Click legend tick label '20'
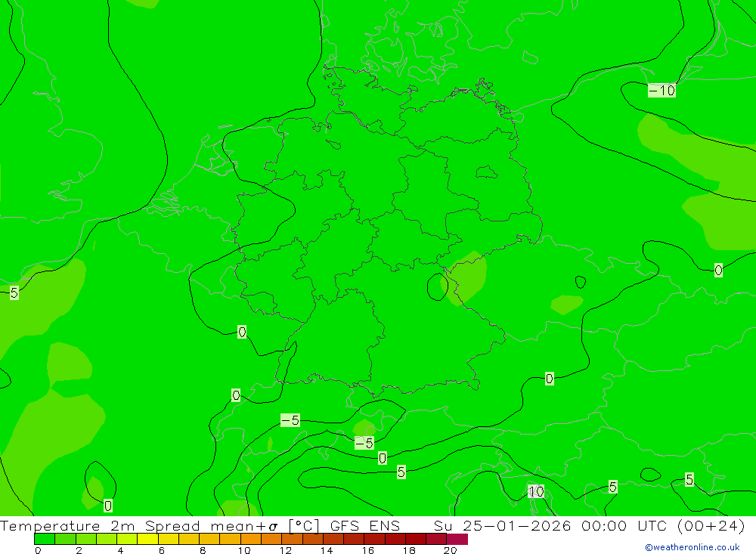This screenshot has height=554, width=756. click(x=450, y=550)
